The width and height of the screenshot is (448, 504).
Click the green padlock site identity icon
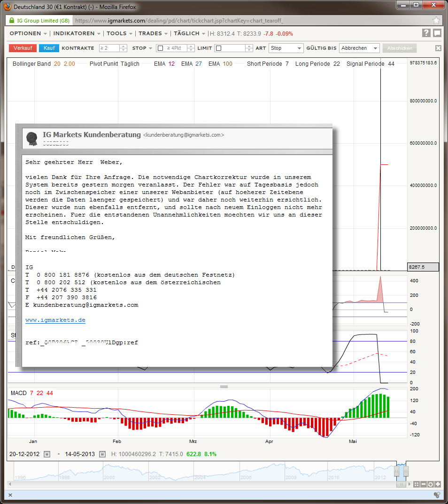point(12,21)
